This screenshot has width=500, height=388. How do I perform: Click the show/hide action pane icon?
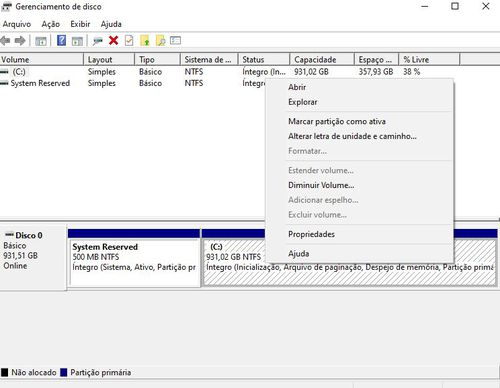(x=77, y=41)
